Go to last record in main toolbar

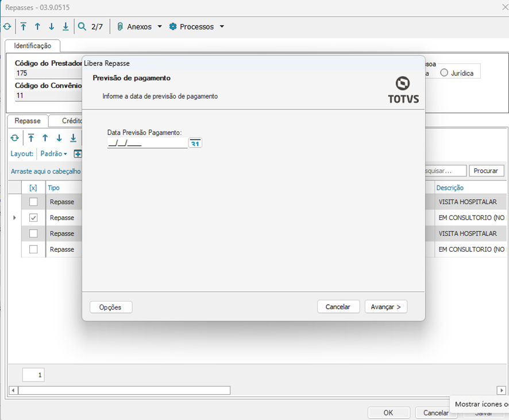65,26
